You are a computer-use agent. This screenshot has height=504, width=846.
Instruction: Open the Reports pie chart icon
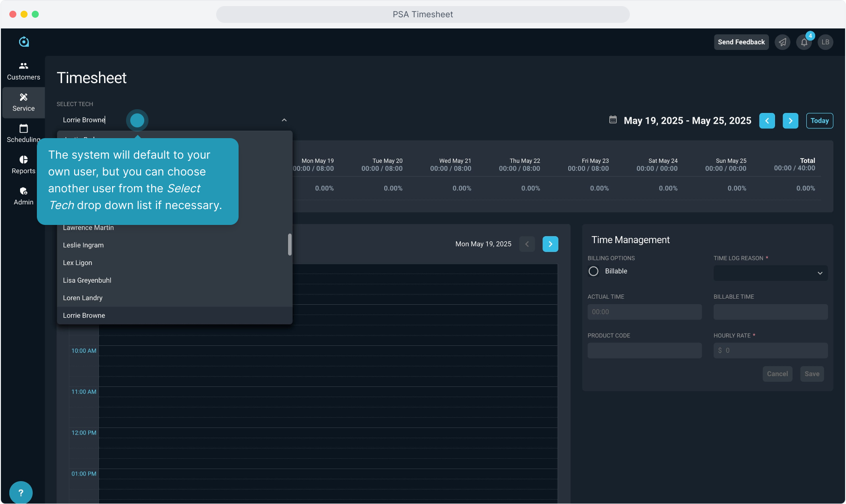coord(23,160)
